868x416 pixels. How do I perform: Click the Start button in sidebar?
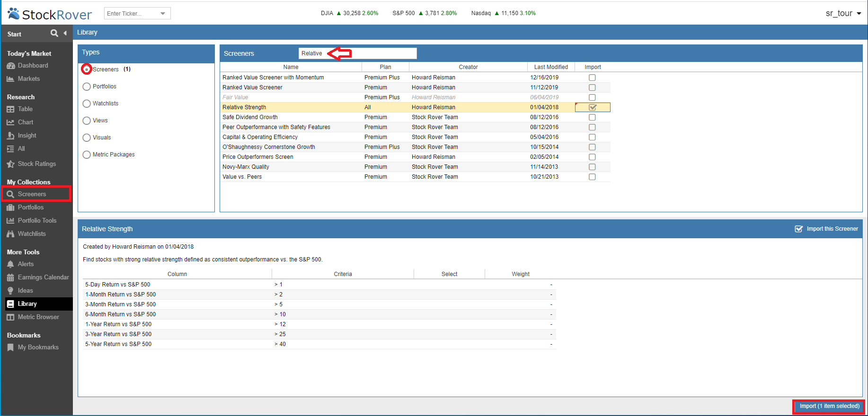14,34
